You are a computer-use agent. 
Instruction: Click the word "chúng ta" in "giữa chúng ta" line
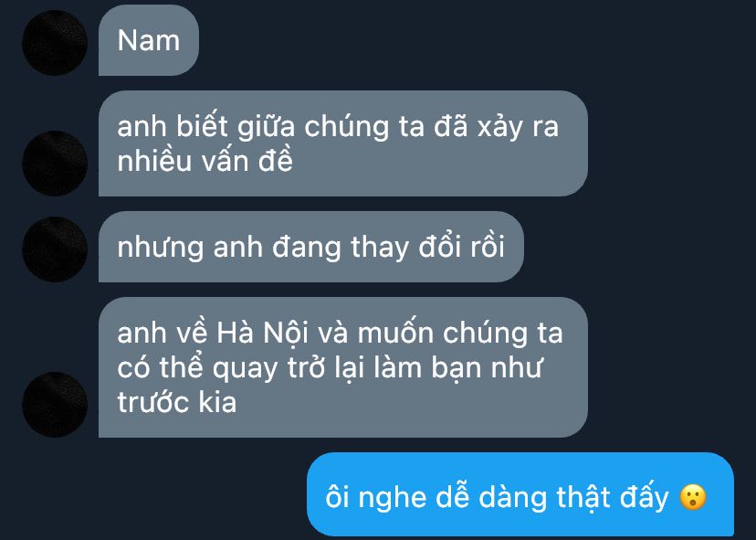[364, 127]
